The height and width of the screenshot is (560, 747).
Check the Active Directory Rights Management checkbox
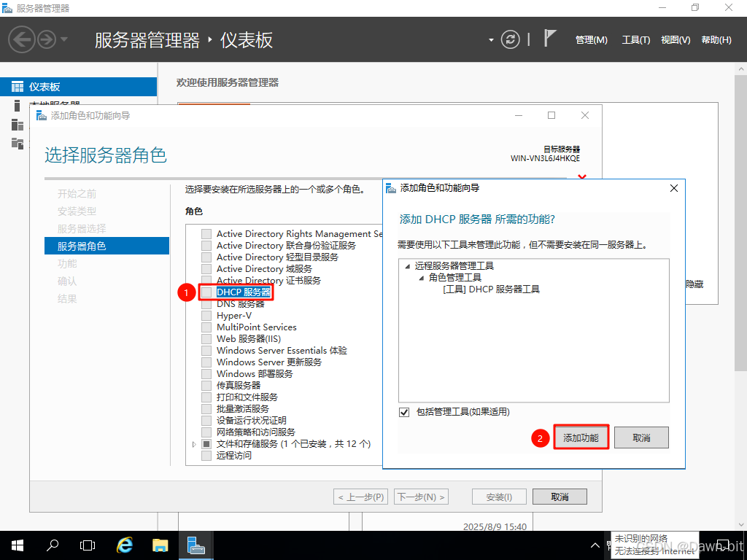tap(206, 234)
